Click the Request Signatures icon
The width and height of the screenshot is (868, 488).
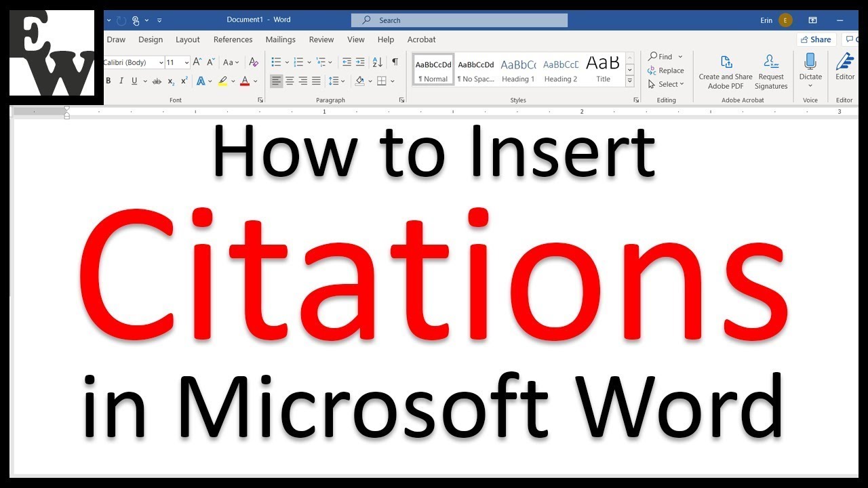coord(771,73)
